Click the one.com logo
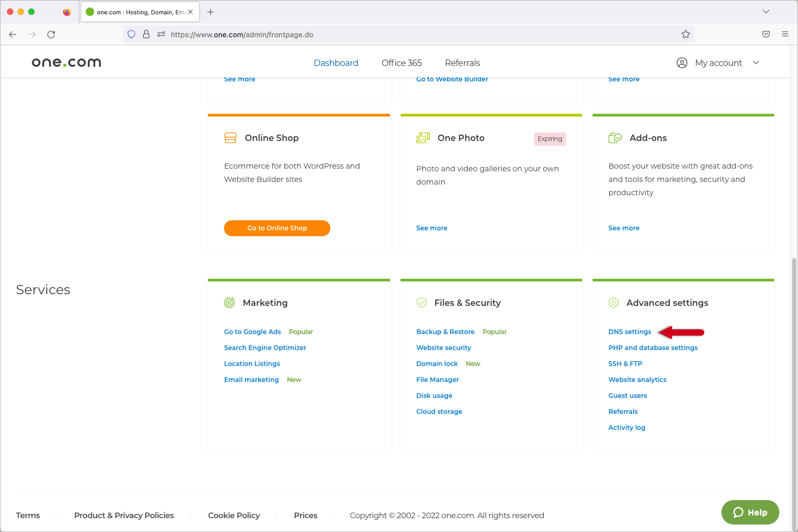The height and width of the screenshot is (532, 798). pos(65,62)
